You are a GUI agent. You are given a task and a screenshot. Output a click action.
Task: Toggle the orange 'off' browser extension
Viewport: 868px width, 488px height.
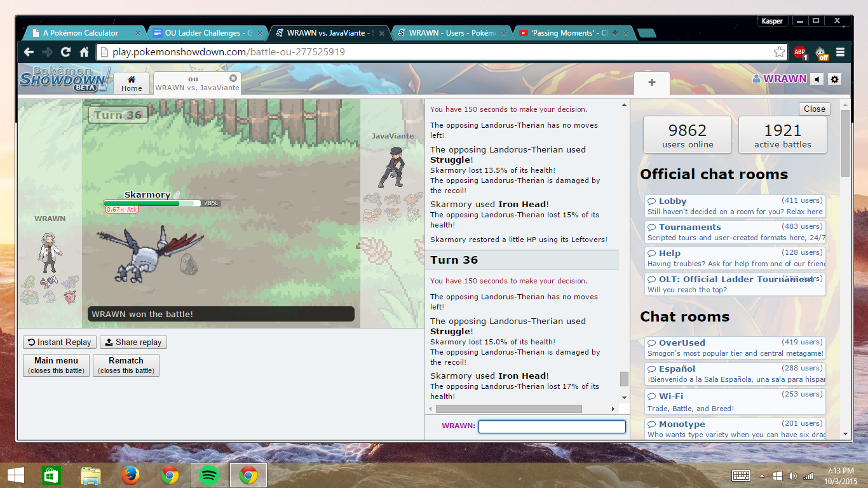[x=822, y=52]
